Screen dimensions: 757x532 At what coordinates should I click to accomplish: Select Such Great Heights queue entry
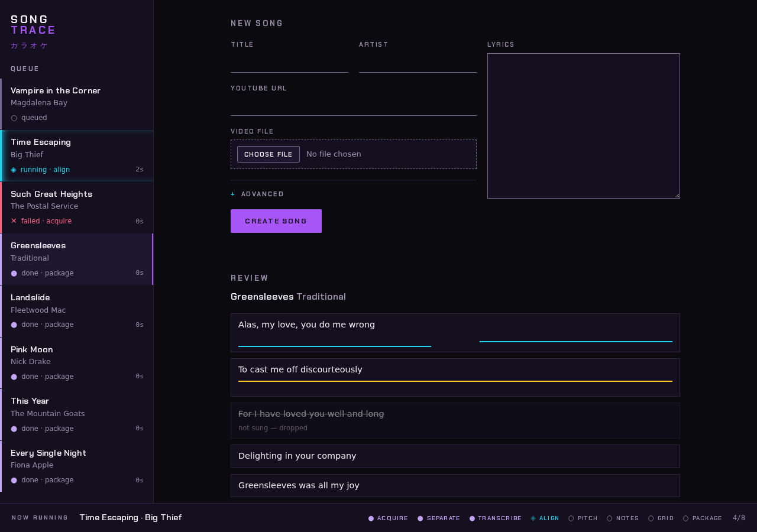(77, 207)
